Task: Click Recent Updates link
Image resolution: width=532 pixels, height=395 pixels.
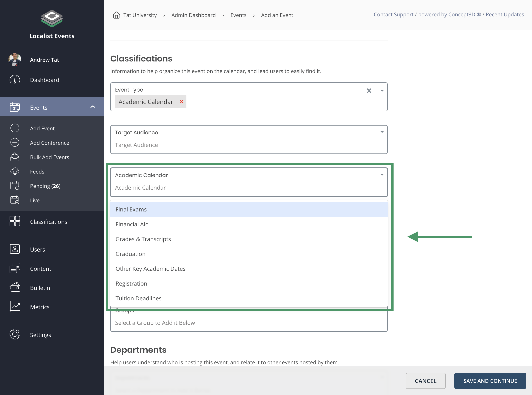Action: pyautogui.click(x=505, y=14)
